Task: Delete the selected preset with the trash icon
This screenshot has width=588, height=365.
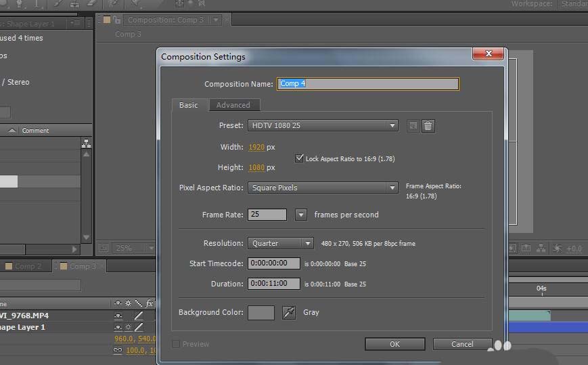Action: (428, 126)
